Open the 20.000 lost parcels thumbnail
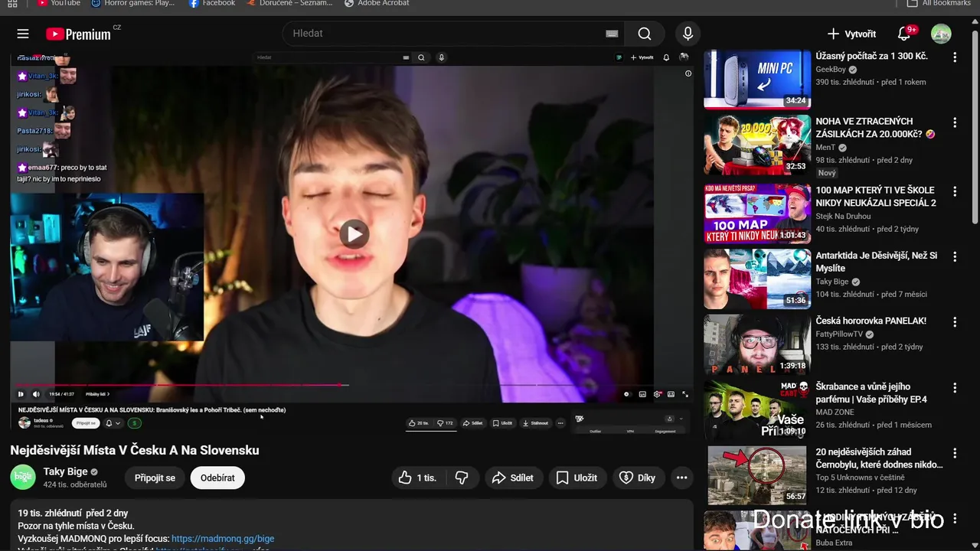Viewport: 980px width, 551px height. [757, 145]
